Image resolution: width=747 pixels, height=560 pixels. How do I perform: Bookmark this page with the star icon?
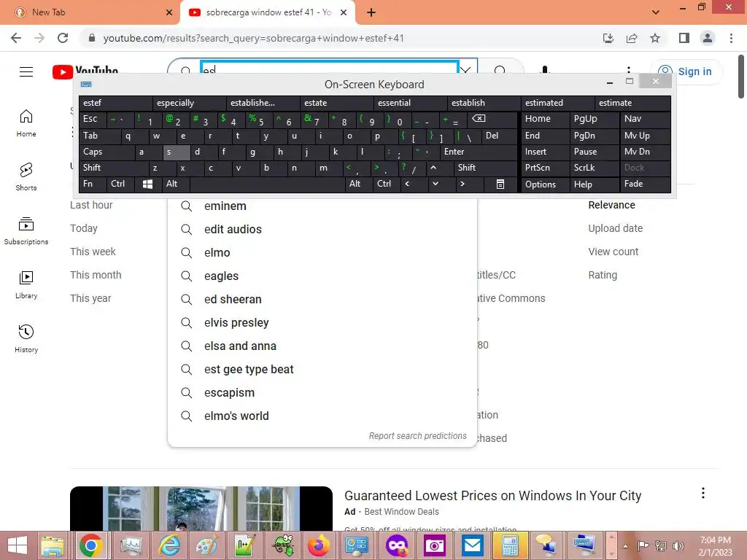pos(655,38)
